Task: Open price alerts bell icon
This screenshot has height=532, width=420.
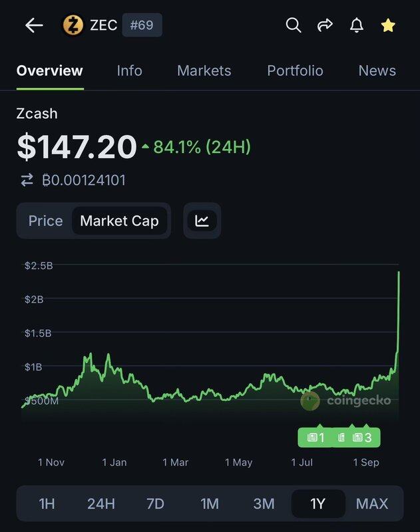Action: click(x=357, y=25)
